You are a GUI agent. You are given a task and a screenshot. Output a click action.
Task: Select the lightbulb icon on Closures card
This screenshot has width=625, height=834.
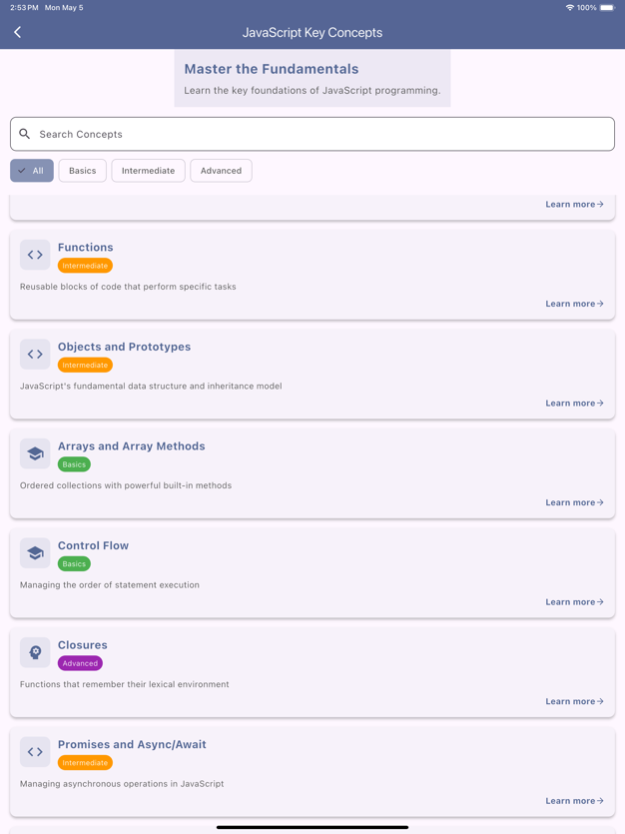click(35, 652)
